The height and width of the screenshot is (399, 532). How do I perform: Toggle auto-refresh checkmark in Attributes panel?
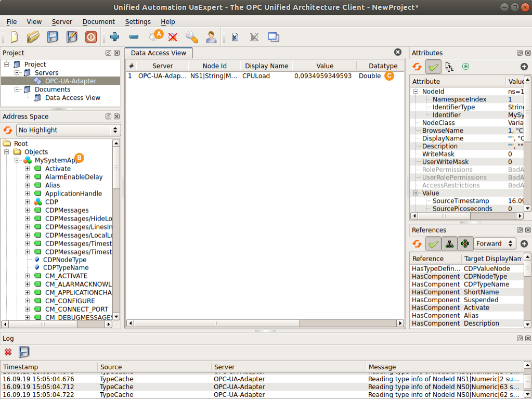pyautogui.click(x=433, y=67)
